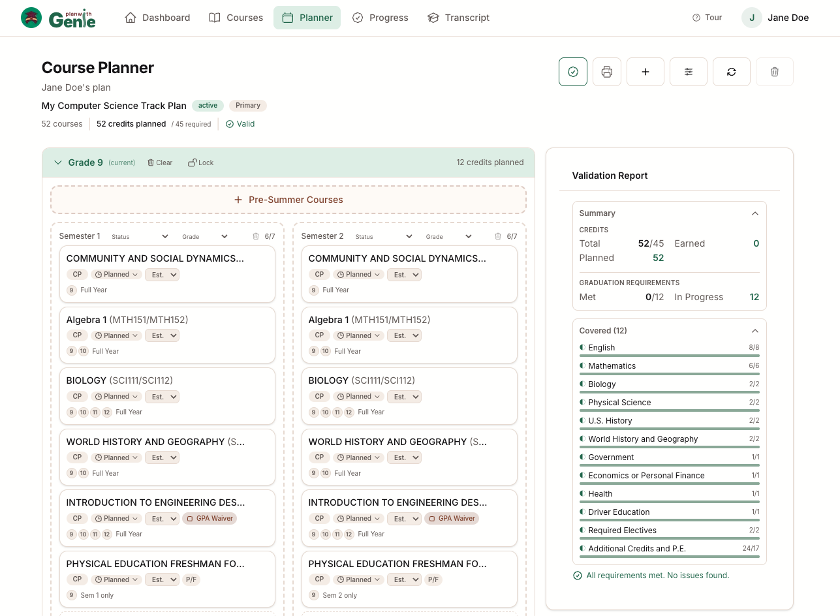The image size is (840, 616).
Task: Click the Tour help icon
Action: pos(696,18)
